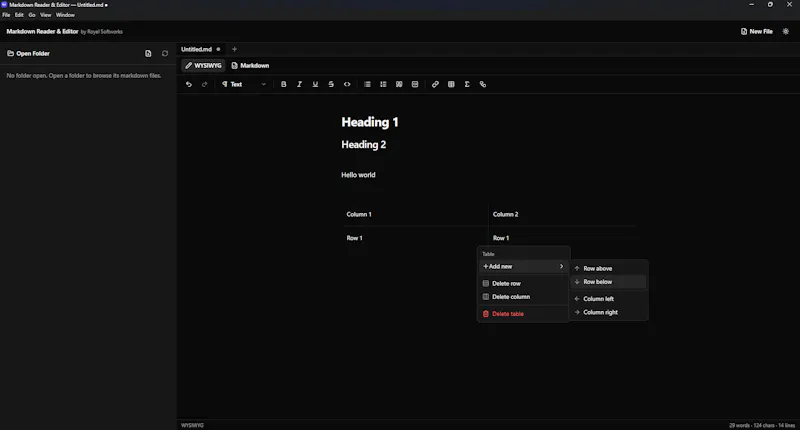Choose Delete column from context menu
Screen dimensions: 800x430
[x=523, y=296]
